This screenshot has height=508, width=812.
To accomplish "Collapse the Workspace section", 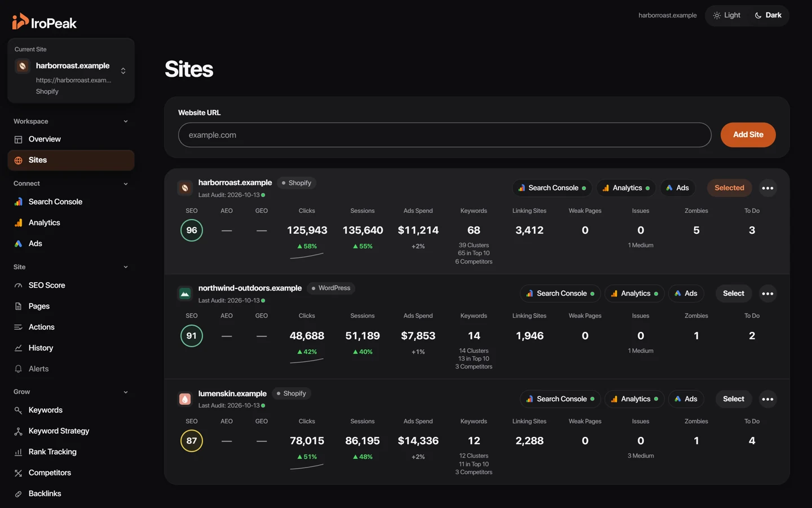I will [126, 121].
